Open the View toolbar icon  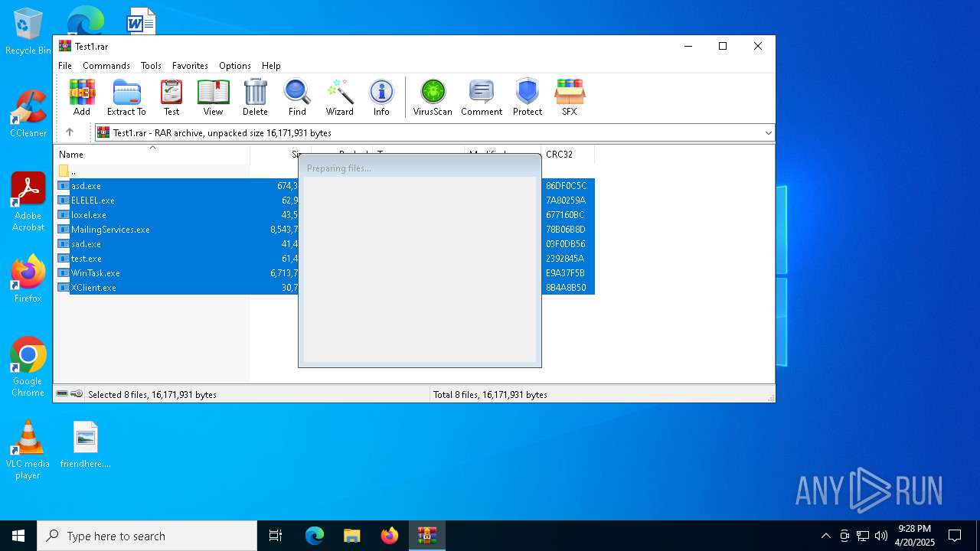[x=213, y=97]
